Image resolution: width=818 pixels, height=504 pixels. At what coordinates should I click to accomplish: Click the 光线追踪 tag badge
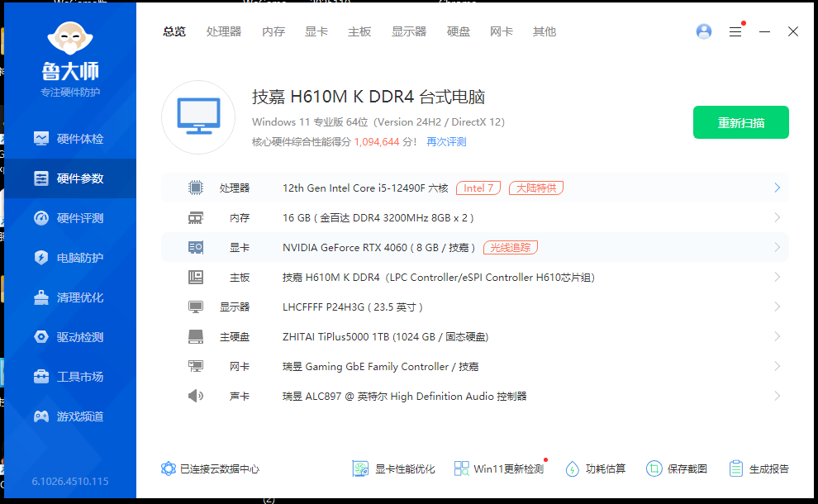pyautogui.click(x=511, y=247)
